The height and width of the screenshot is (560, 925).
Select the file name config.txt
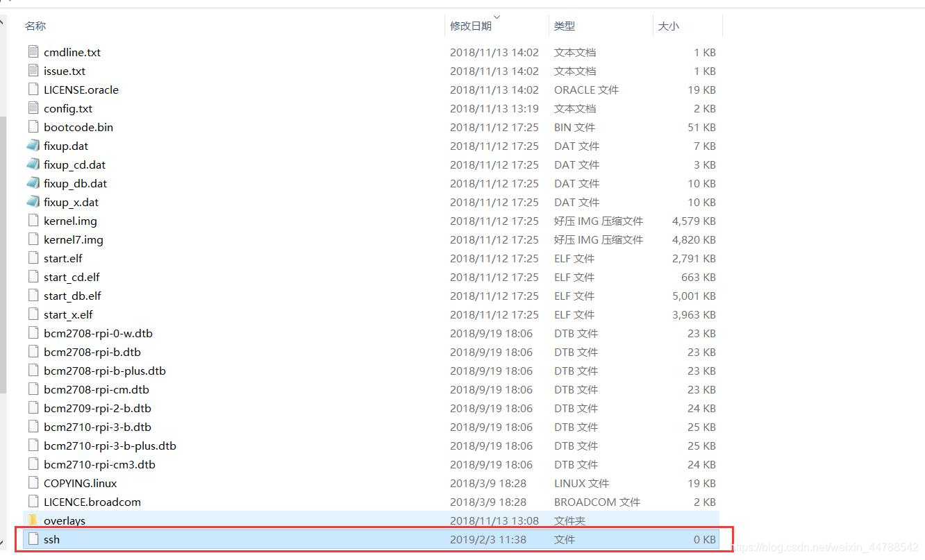[x=68, y=108]
